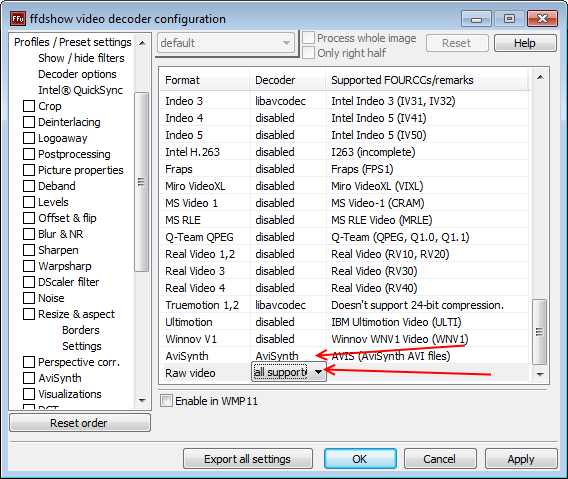The width and height of the screenshot is (568, 479).
Task: Enable the Deinterlacing filter checkbox
Action: [x=29, y=122]
